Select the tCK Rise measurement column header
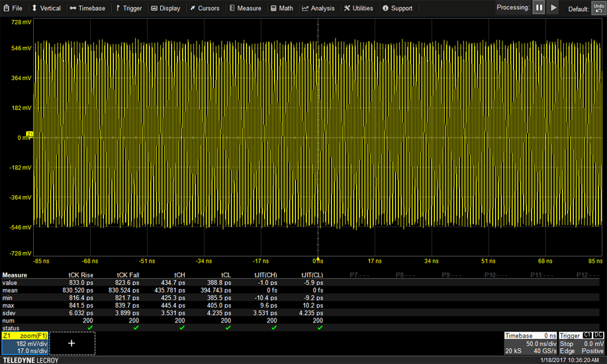 click(x=81, y=275)
